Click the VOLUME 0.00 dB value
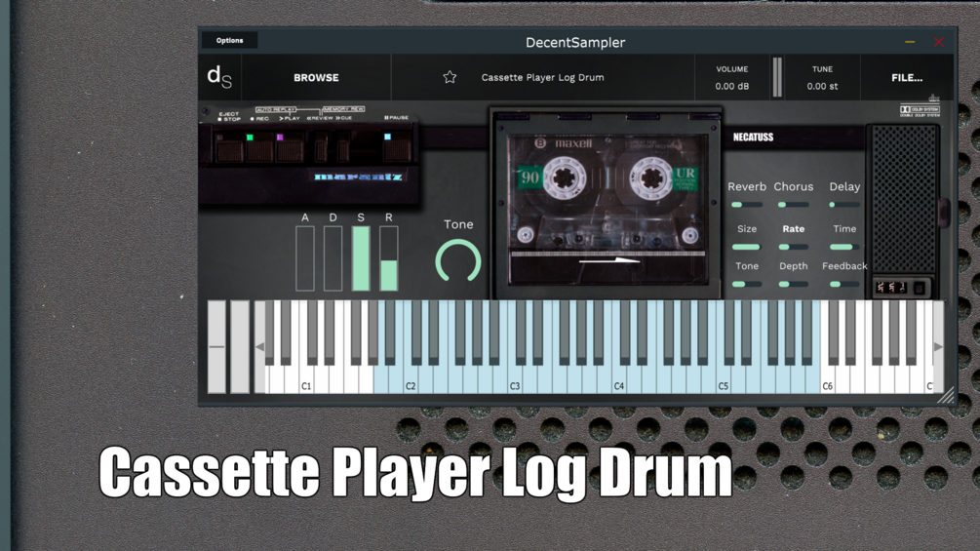 click(x=732, y=86)
